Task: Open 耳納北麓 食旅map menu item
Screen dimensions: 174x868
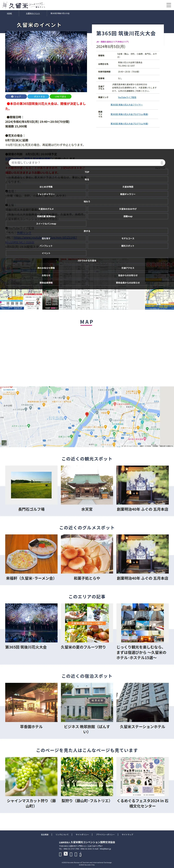Action: 46,216
